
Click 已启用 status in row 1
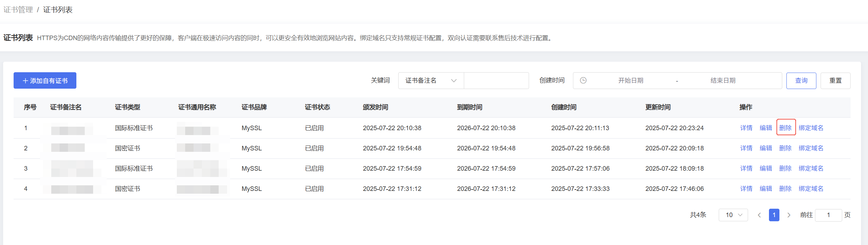coord(314,128)
